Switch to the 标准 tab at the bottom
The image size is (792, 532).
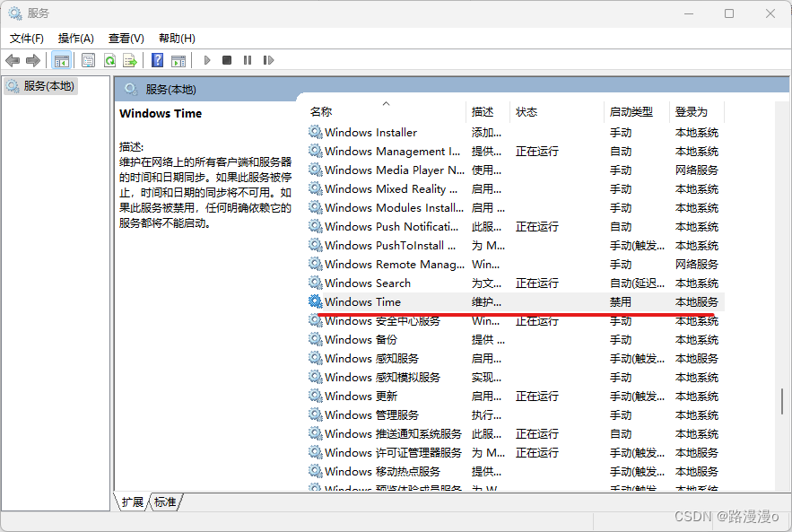pyautogui.click(x=164, y=502)
